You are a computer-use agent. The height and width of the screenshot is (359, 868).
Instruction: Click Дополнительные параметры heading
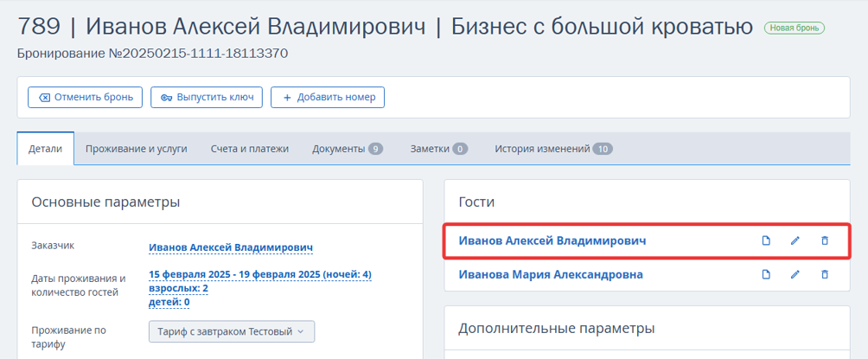pos(557,329)
